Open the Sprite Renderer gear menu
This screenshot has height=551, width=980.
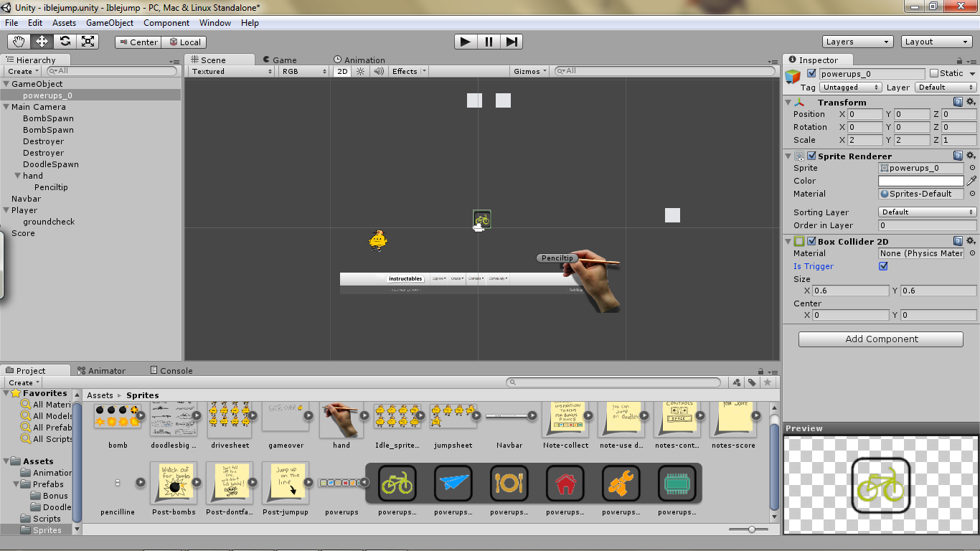coord(971,156)
